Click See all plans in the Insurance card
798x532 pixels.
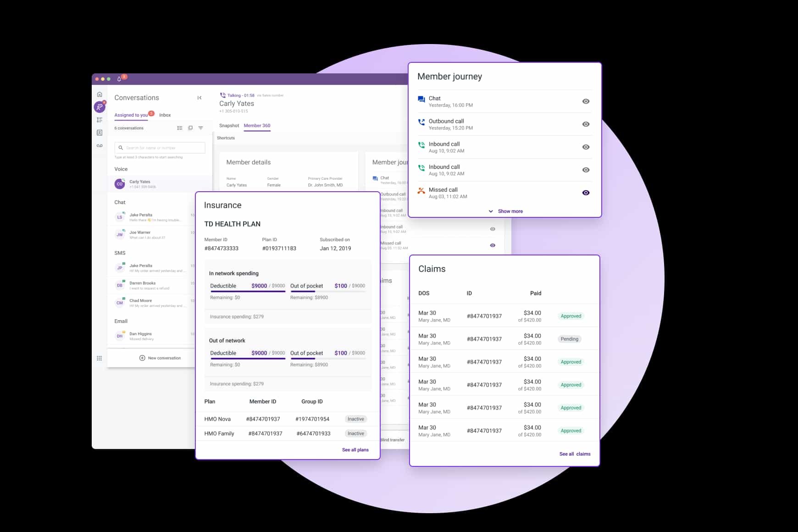click(x=355, y=450)
